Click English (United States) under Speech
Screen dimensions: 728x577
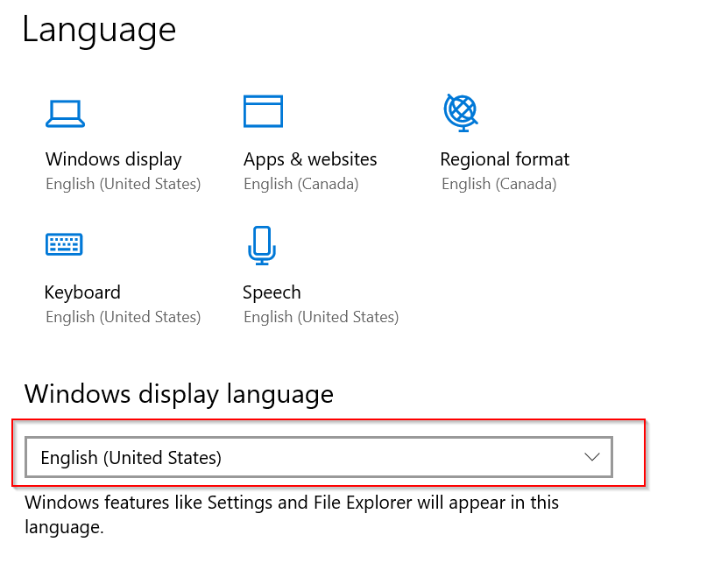click(x=321, y=317)
